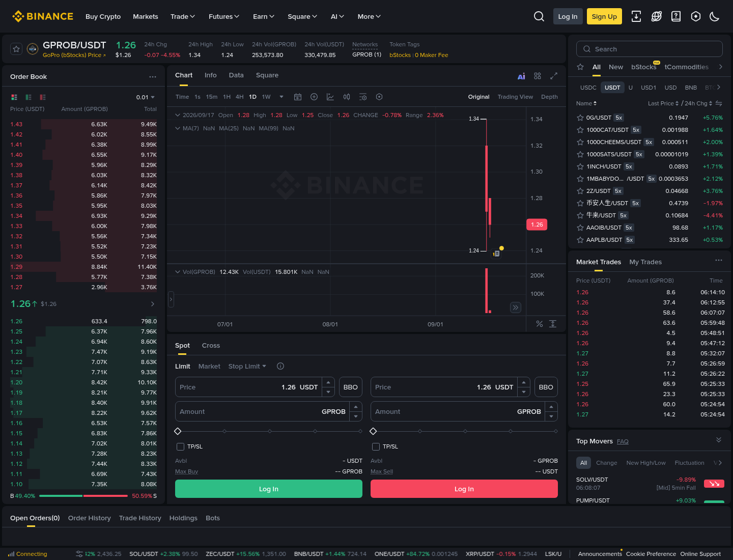
Task: Increase buy price with up stepper
Action: [x=329, y=382]
